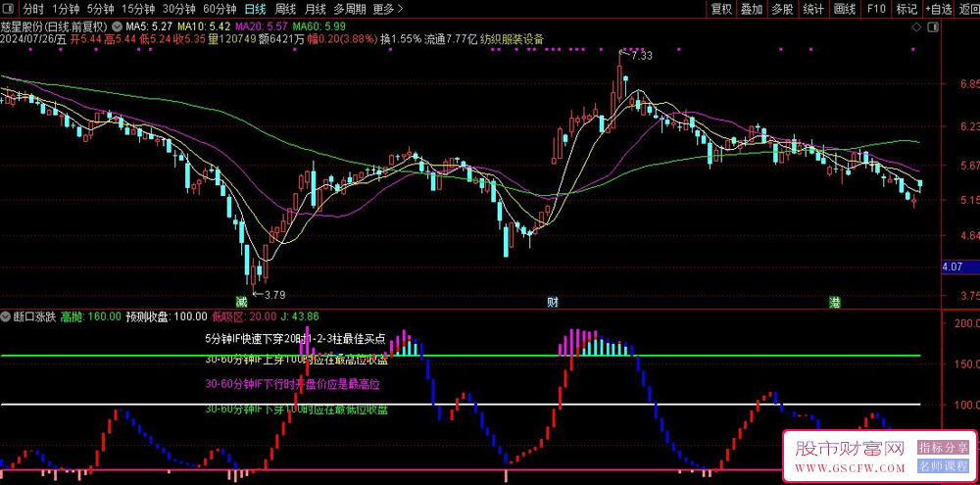The image size is (980, 485).
Task: Click the 30-60分钟IF下行时开盘价应是最高位 note
Action: 292,384
